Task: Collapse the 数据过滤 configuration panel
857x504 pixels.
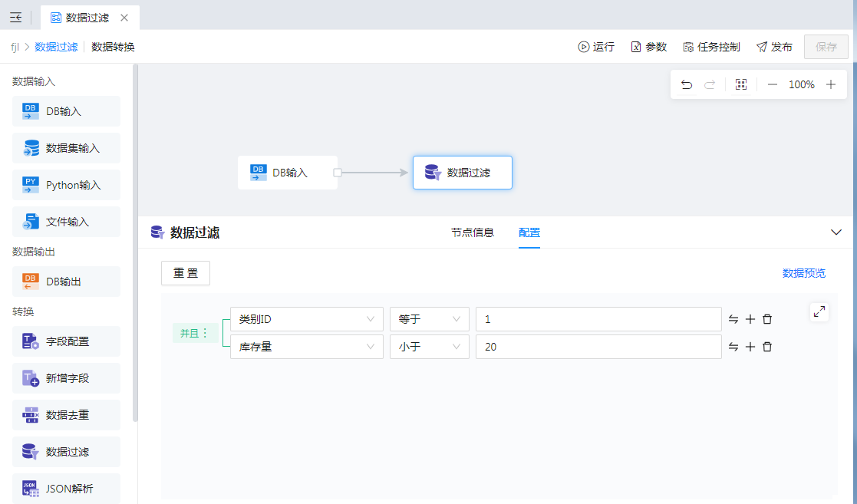Action: [836, 232]
